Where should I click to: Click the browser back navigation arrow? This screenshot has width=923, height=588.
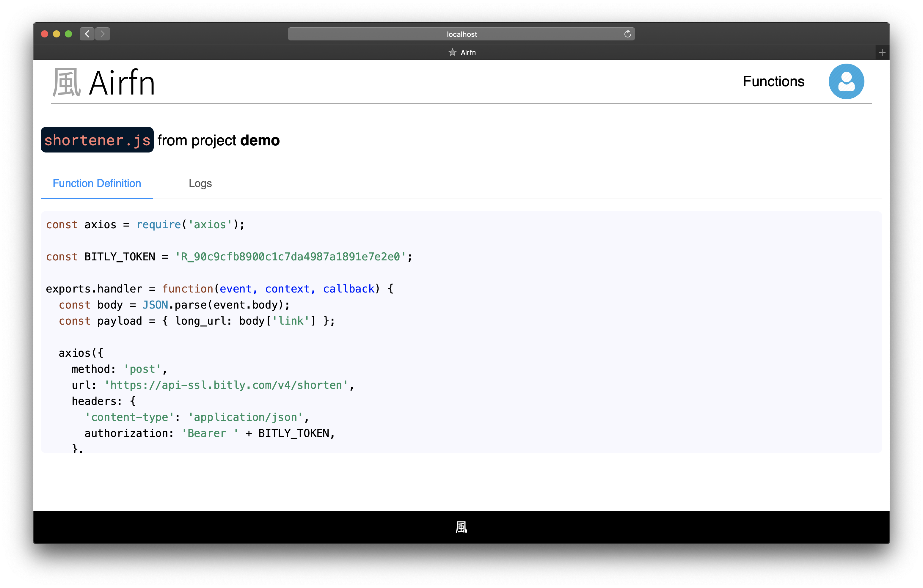pos(87,33)
